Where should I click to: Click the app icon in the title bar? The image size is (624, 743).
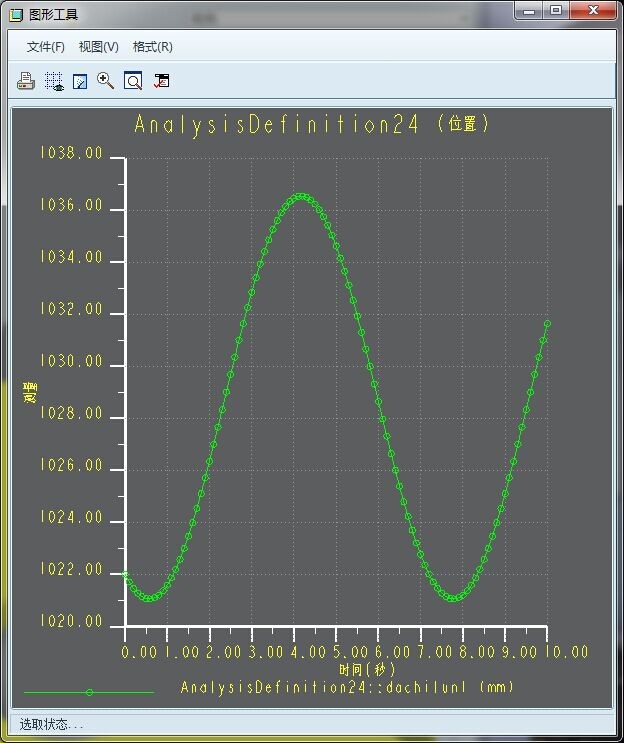tap(16, 15)
